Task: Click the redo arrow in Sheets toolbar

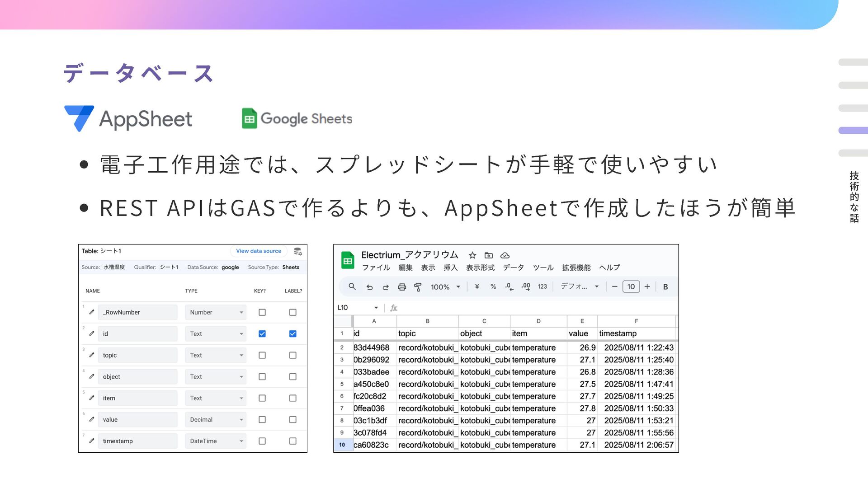Action: tap(386, 287)
